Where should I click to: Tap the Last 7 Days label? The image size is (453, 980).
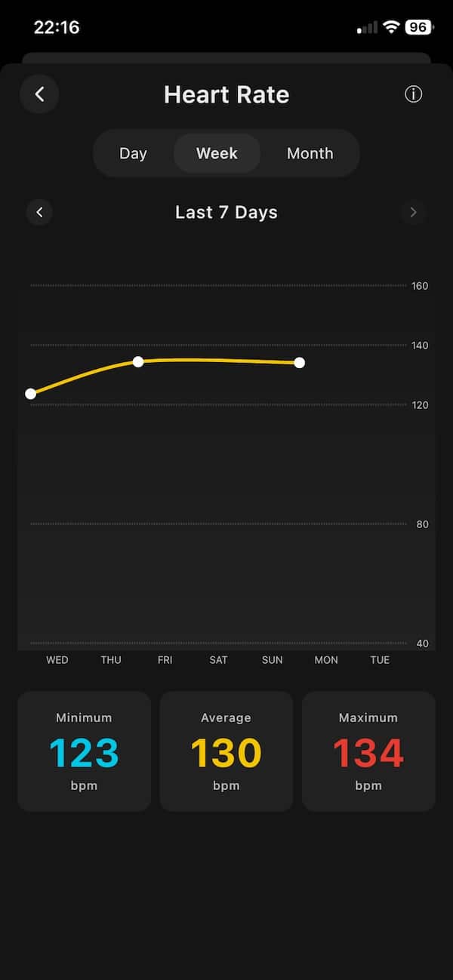click(x=226, y=213)
